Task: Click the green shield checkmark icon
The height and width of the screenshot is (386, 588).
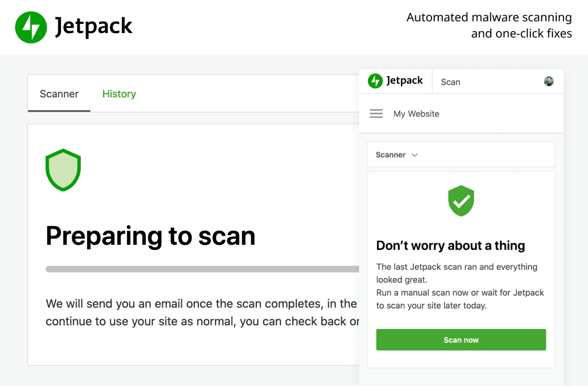Action: [461, 201]
